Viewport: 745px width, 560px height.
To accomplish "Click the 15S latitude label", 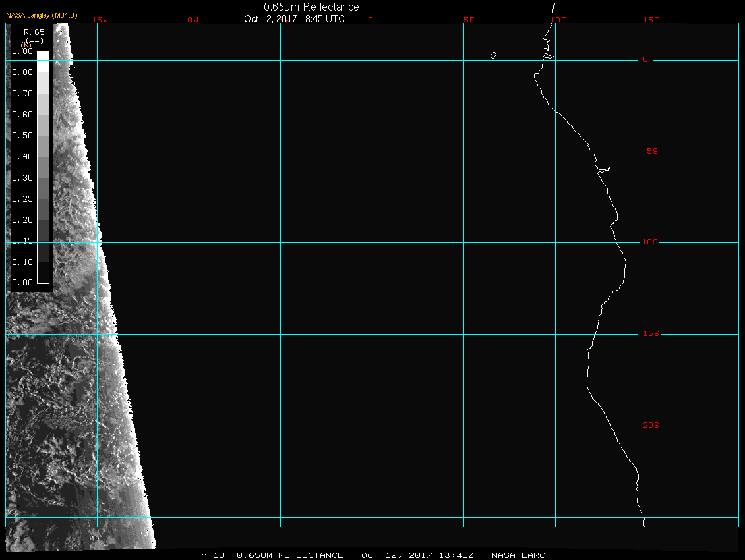I will (x=651, y=334).
